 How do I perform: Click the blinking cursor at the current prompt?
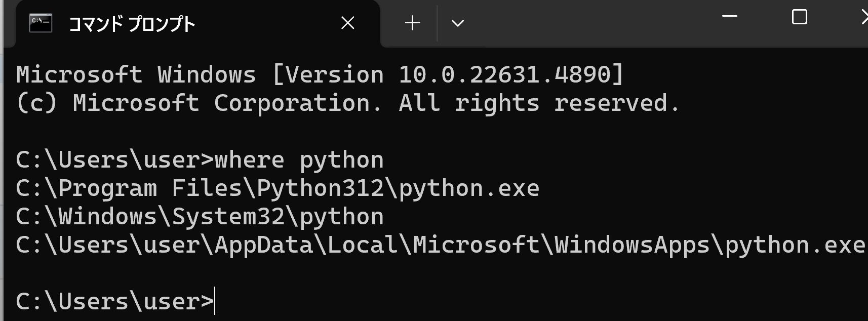tap(215, 301)
